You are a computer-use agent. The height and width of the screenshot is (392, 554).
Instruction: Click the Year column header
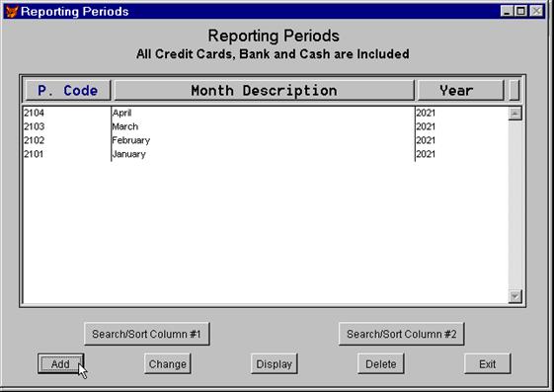click(461, 91)
